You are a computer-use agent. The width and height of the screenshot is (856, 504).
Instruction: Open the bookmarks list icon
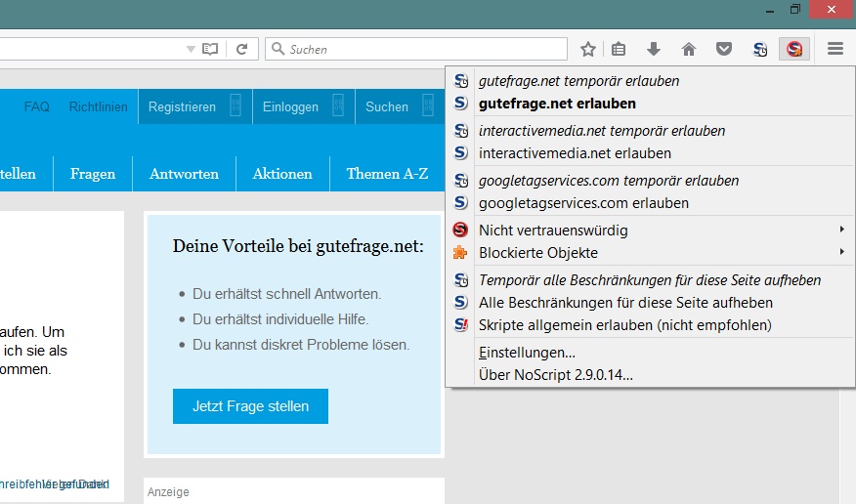tap(619, 49)
